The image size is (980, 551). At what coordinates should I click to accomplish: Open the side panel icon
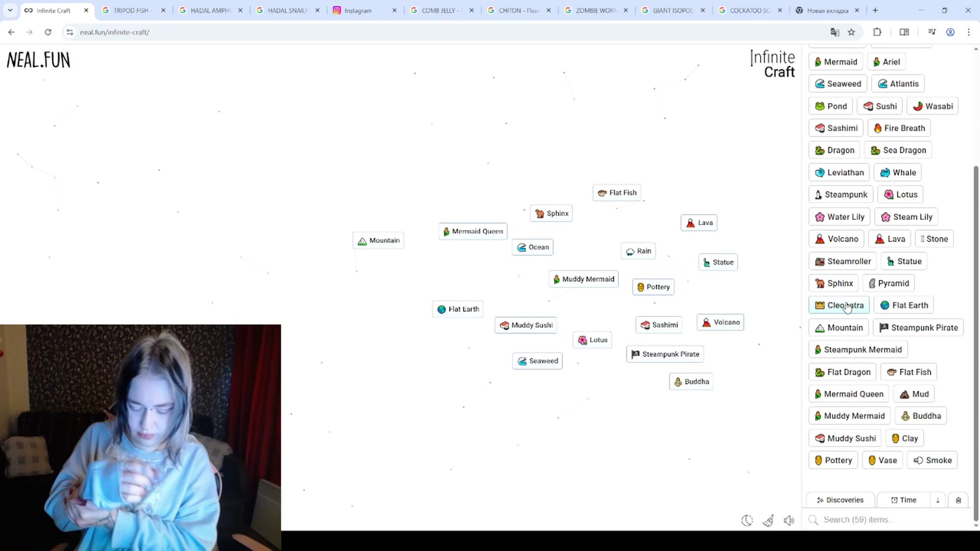tap(904, 32)
